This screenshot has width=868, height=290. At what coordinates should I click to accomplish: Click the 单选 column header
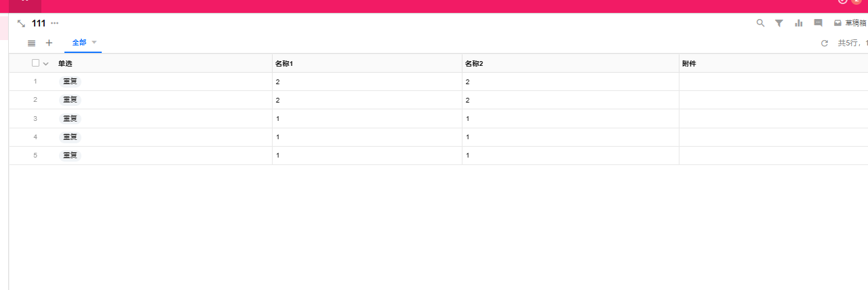click(65, 63)
